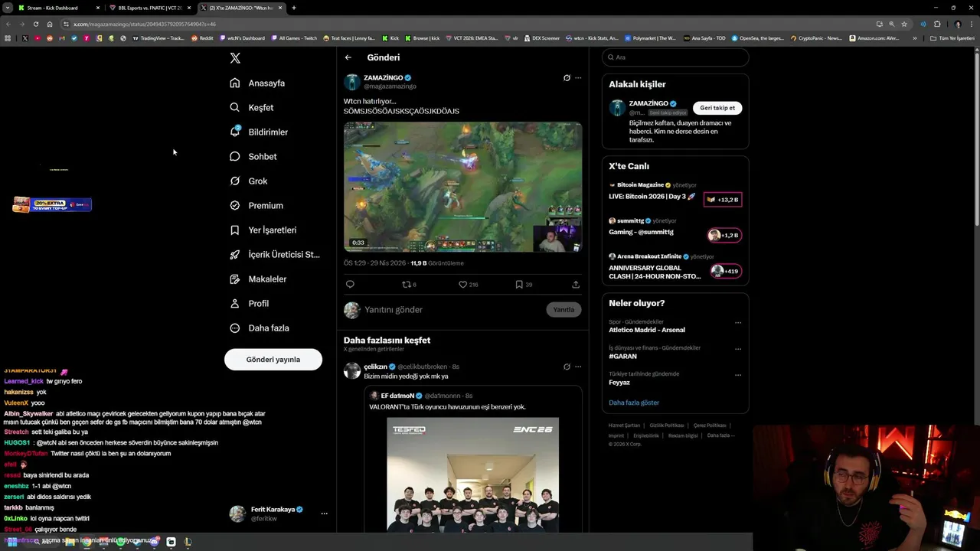
Task: More options for Feyyaz trend
Action: click(738, 375)
